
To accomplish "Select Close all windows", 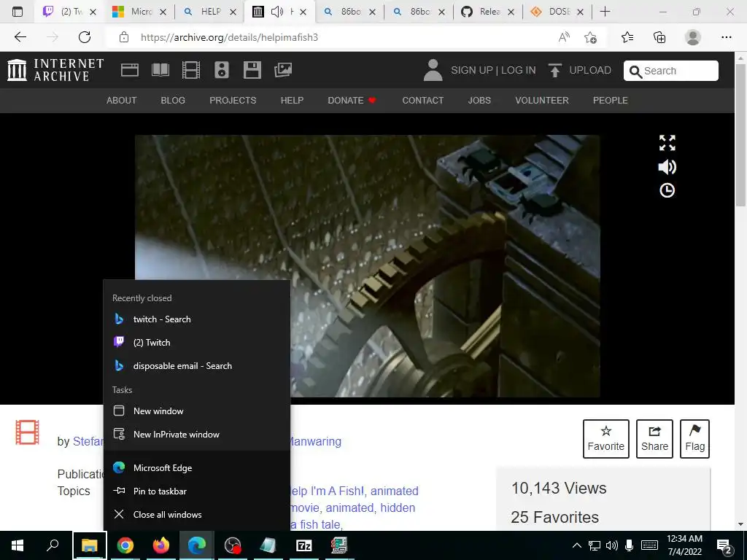I will (x=197, y=514).
